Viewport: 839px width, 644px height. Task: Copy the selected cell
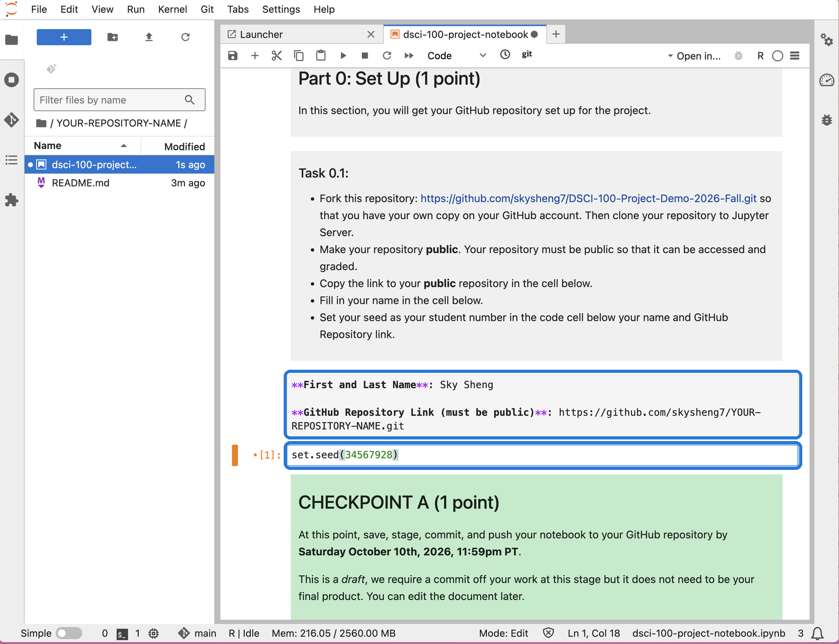[299, 56]
